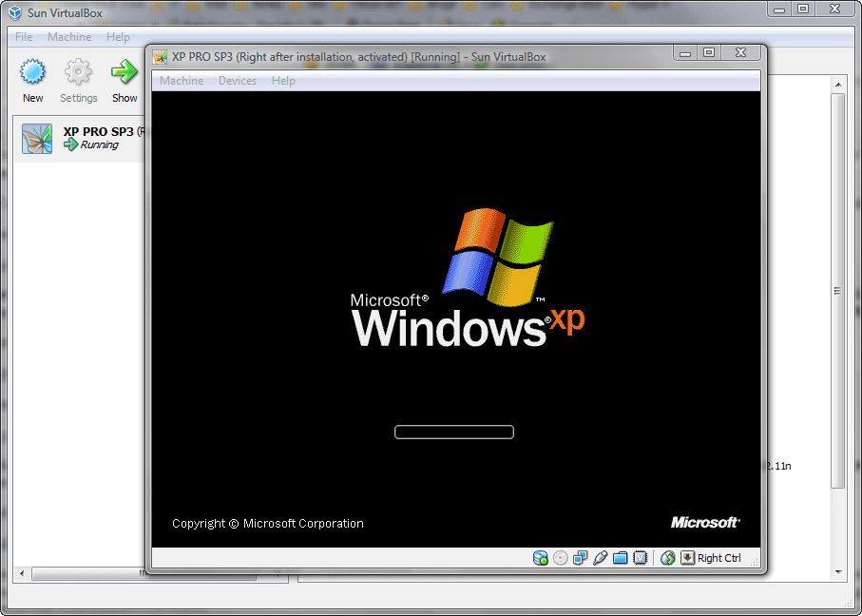Click the Sun VirtualBox cube title bar icon
This screenshot has height=616, width=862.
coord(15,12)
